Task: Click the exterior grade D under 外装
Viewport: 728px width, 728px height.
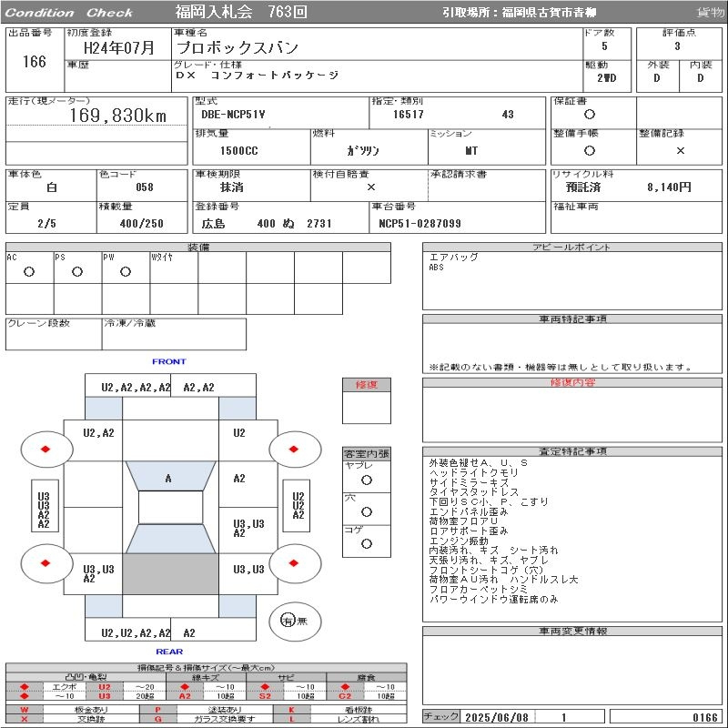Action: tap(656, 77)
